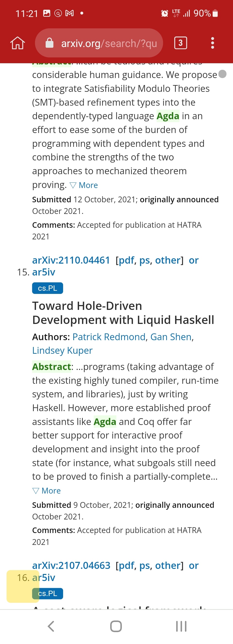Viewport: 233px width, 644px height.
Task: Tap title Toward Hole-Driven Development with Liquid Haskell
Action: pos(123,313)
